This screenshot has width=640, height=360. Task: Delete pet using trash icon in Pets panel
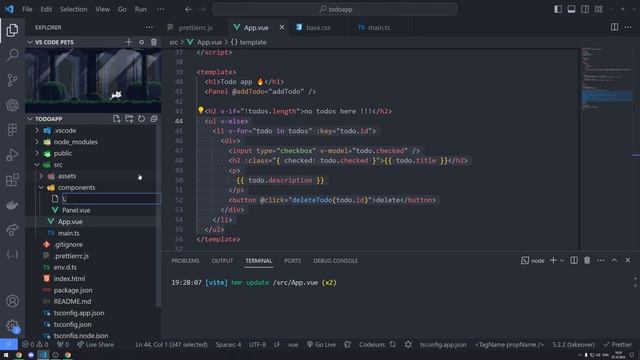point(154,42)
